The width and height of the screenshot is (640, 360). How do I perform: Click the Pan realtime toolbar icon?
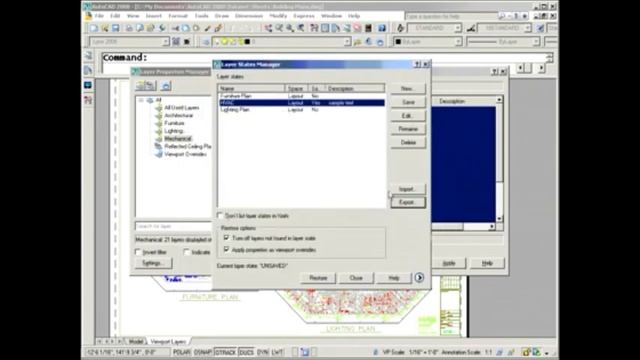268,28
